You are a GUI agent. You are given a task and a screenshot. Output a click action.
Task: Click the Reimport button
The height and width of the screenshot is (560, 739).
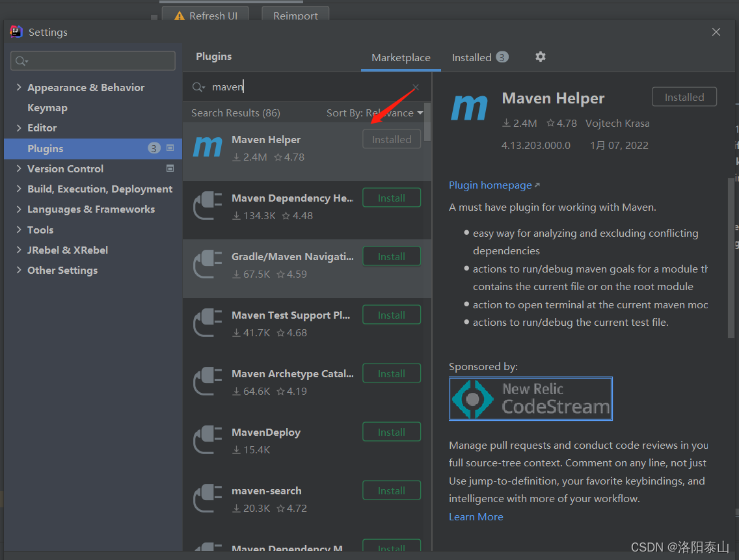(295, 14)
